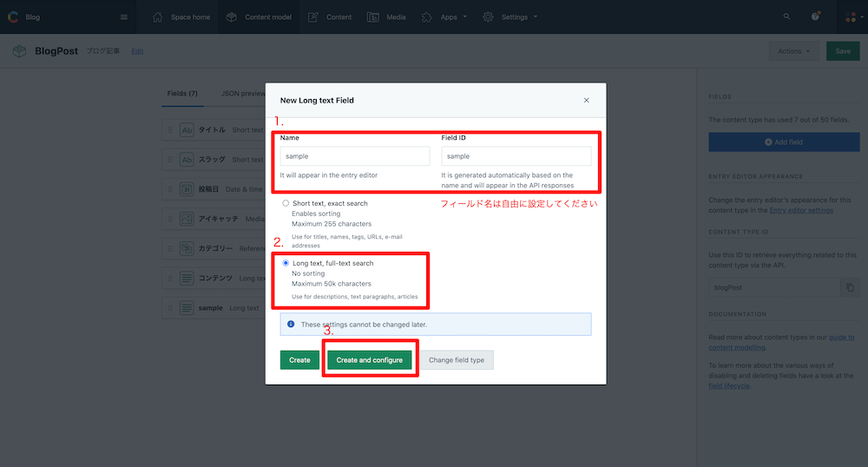Click the BlogPost content type cube icon
This screenshot has height=467, width=868.
point(20,51)
